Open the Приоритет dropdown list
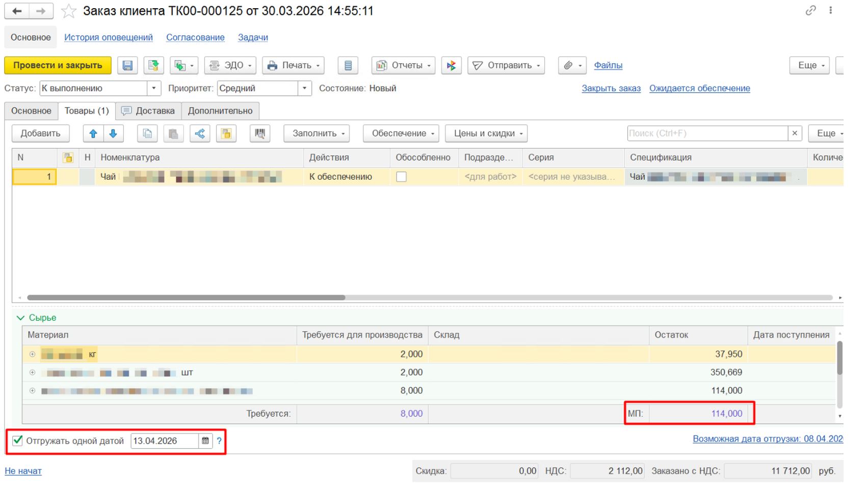 click(305, 88)
